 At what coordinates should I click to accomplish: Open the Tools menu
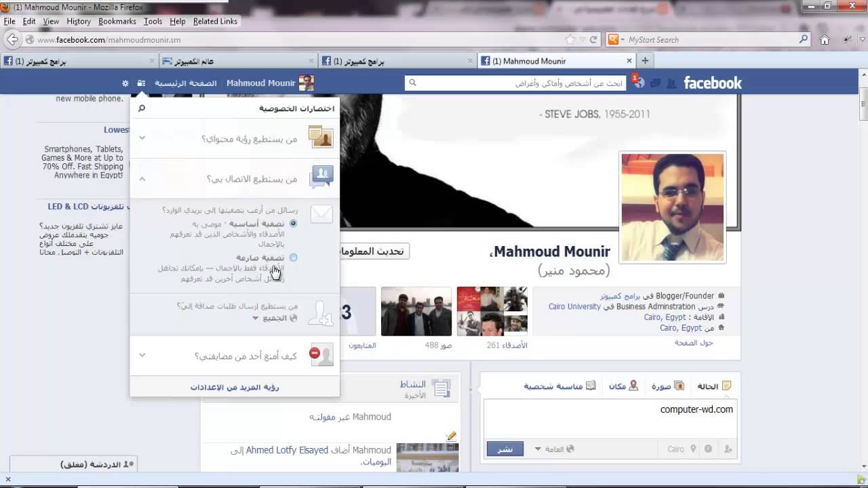[x=153, y=21]
